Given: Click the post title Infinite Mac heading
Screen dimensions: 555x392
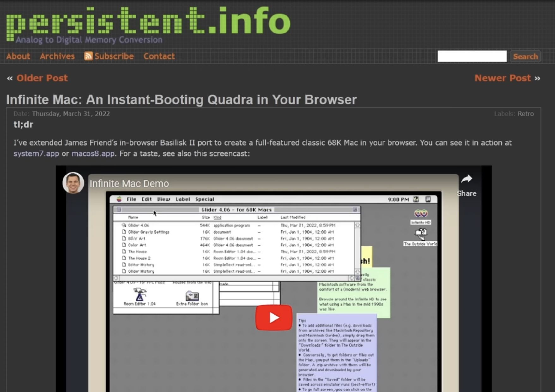Looking at the screenshot, I should 181,100.
